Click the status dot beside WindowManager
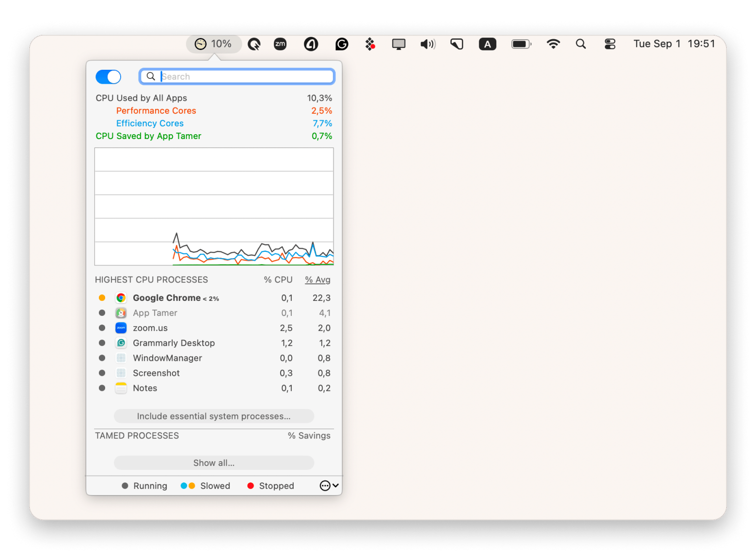Viewport: 756px width, 559px height. [x=102, y=358]
